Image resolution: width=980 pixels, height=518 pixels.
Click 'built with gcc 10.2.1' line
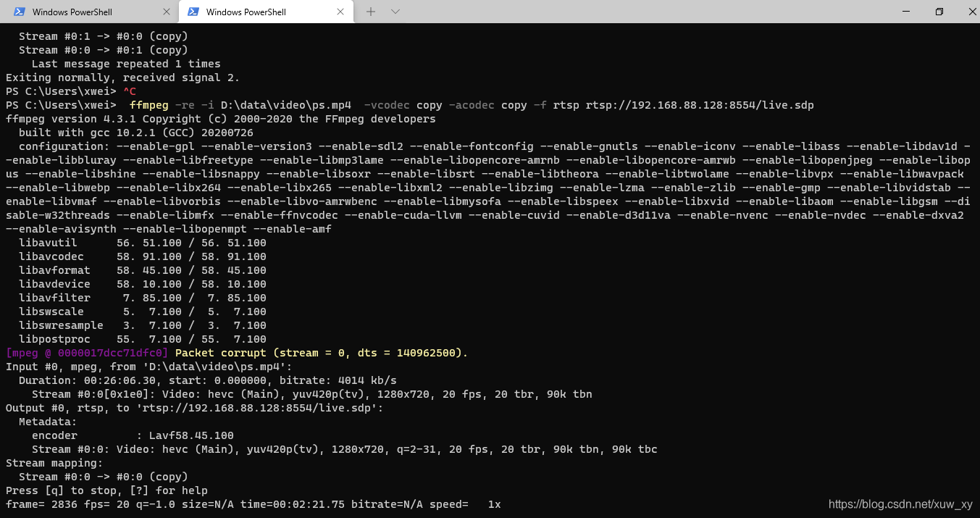136,133
